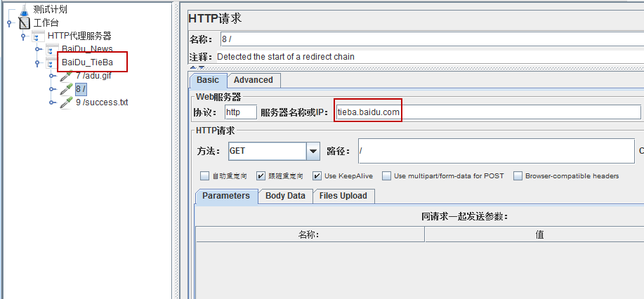Switch to the Advanced tab
The height and width of the screenshot is (299, 644).
(254, 80)
